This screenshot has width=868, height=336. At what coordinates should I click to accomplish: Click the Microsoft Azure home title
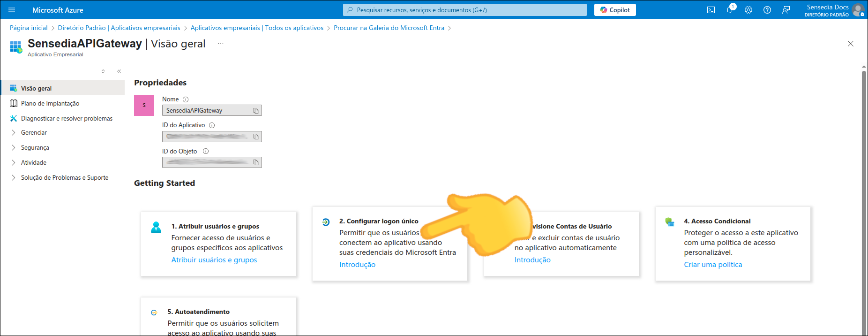click(x=58, y=10)
